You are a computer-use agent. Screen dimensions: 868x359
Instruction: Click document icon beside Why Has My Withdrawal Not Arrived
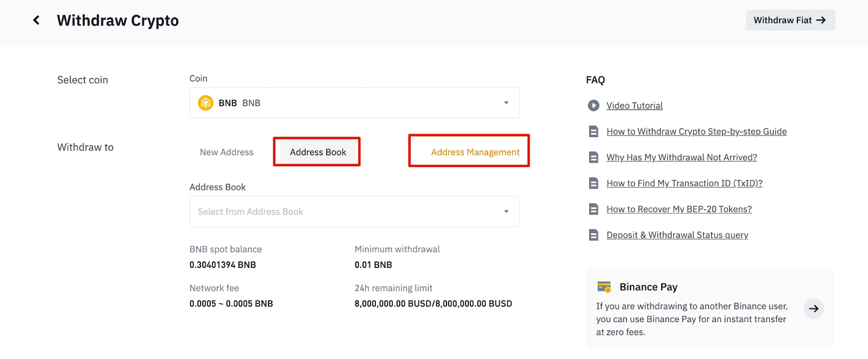pyautogui.click(x=593, y=157)
